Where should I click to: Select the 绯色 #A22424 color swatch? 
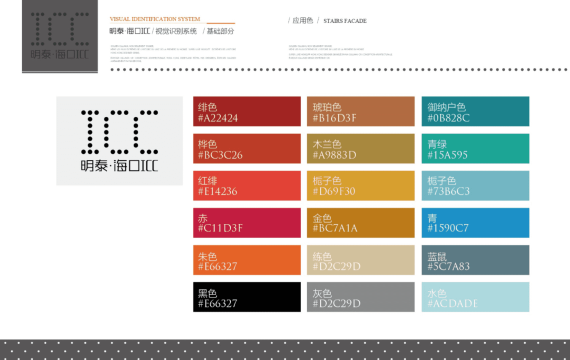pos(247,111)
